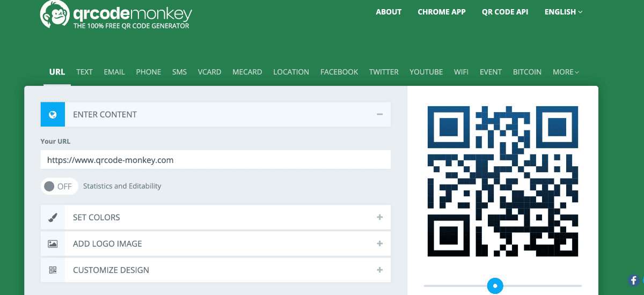Click the picture icon for Add Logo Image
The width and height of the screenshot is (644, 295).
[53, 244]
